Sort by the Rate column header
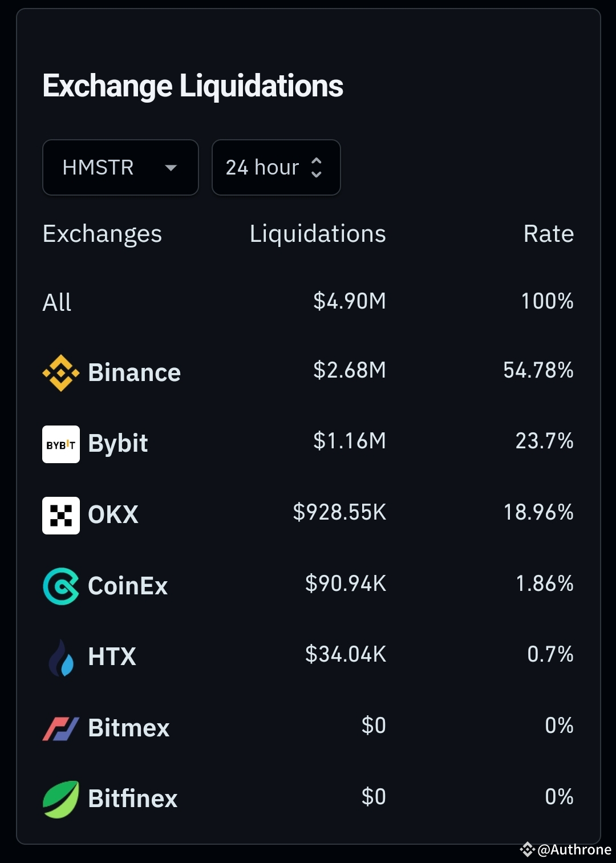Viewport: 616px width, 863px height. tap(549, 234)
